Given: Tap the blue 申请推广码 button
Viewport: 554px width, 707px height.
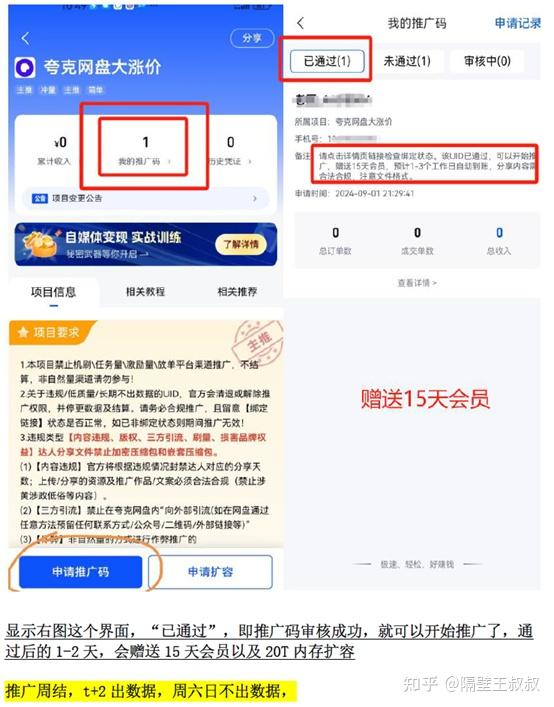Looking at the screenshot, I should pos(81,572).
